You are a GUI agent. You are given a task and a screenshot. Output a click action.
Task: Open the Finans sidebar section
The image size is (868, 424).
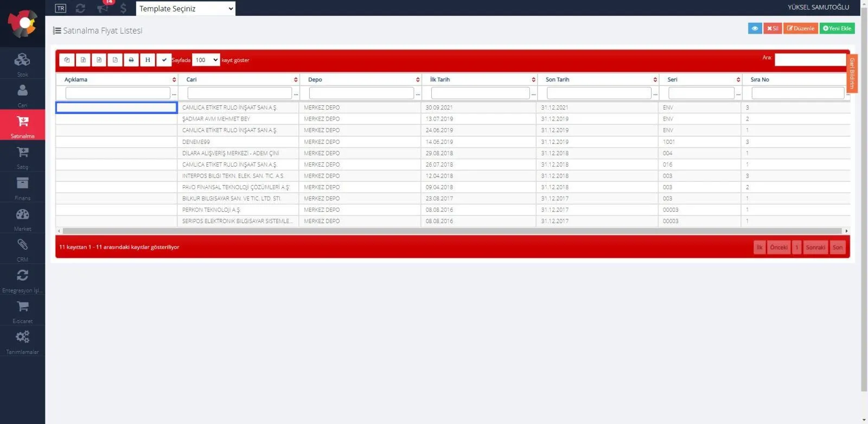pos(22,188)
